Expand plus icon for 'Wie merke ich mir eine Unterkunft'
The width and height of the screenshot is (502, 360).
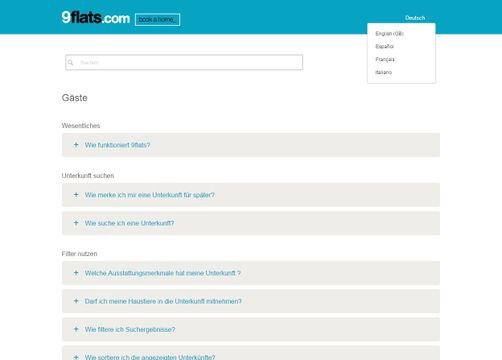point(76,195)
